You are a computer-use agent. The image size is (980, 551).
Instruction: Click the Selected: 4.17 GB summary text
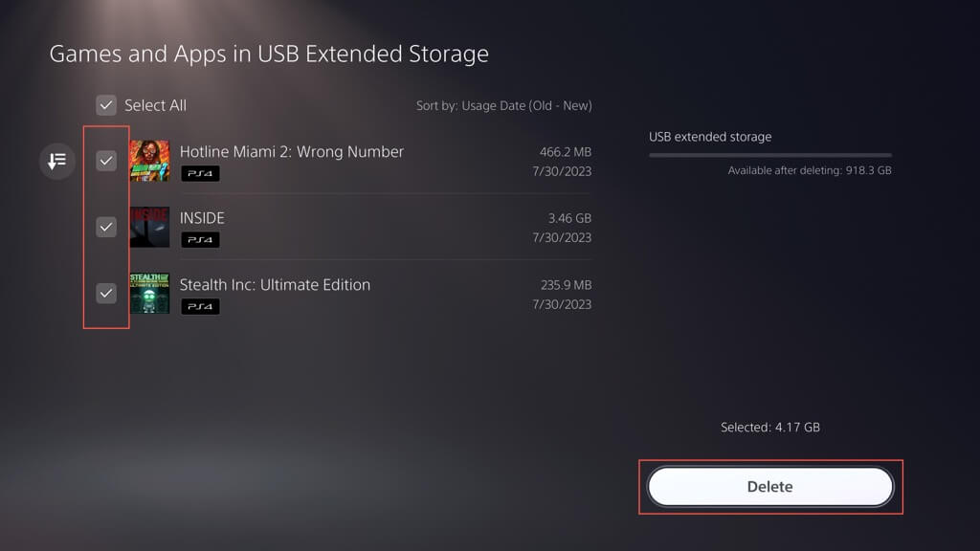pos(769,427)
